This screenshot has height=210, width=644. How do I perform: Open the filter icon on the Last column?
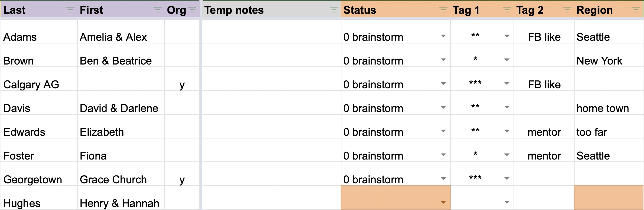[70, 10]
